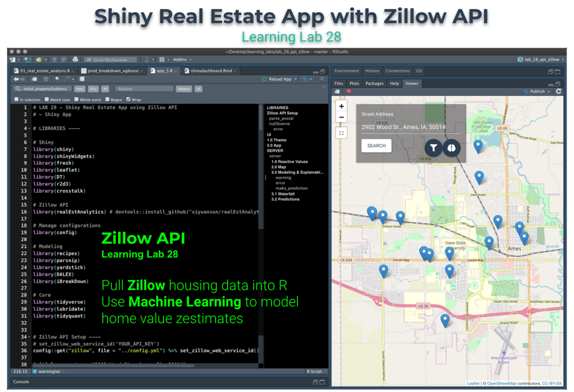Zoom in the Leaflet map with plus
The image size is (574, 392).
tap(342, 106)
